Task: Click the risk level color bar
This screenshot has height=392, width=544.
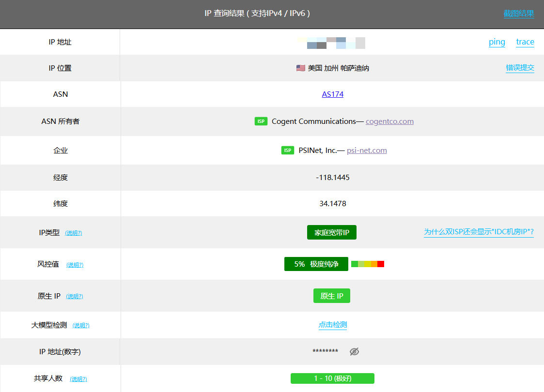Action: click(367, 264)
